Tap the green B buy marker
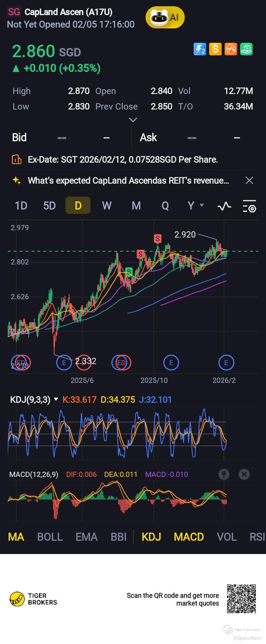 [129, 272]
